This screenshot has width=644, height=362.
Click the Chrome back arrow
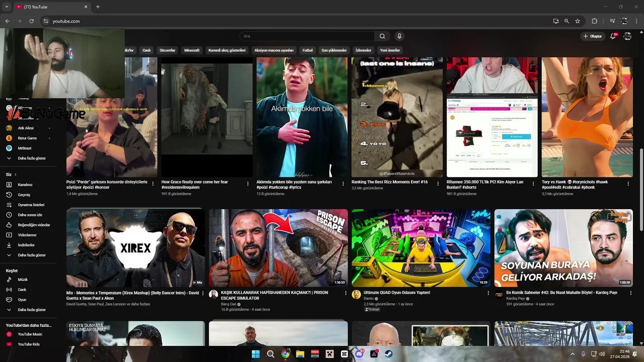7,21
